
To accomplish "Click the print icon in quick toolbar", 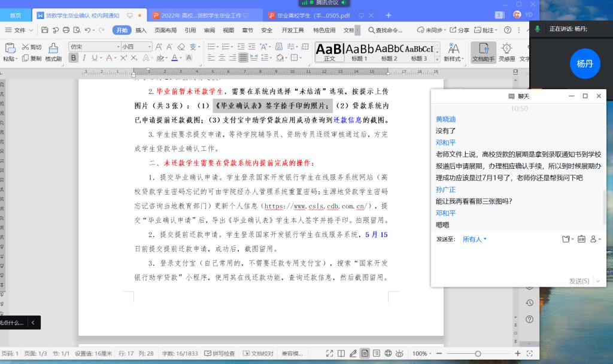I will pos(66,30).
